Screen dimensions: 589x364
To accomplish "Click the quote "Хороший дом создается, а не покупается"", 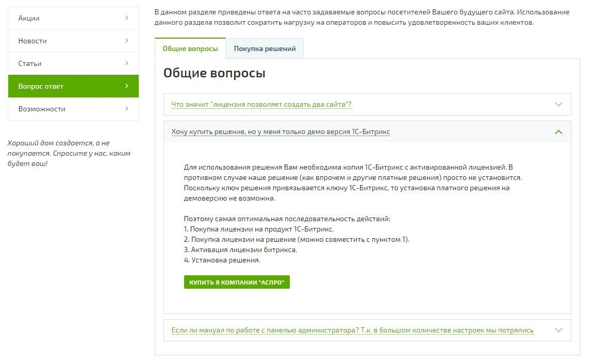I will [69, 153].
